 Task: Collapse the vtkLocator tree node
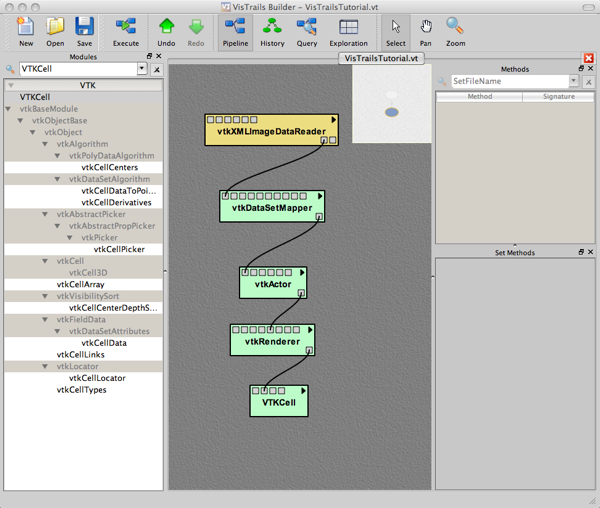45,367
